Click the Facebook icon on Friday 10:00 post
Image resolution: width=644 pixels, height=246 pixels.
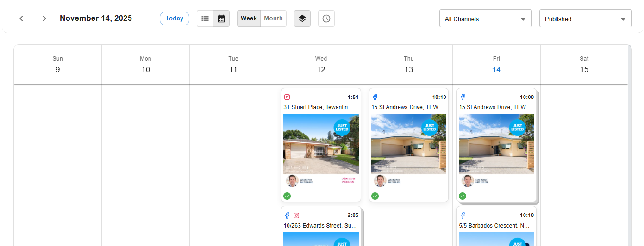(463, 97)
